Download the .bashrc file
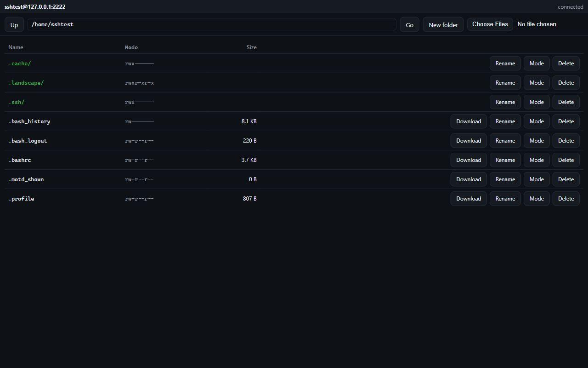The image size is (588, 368). pos(469,160)
